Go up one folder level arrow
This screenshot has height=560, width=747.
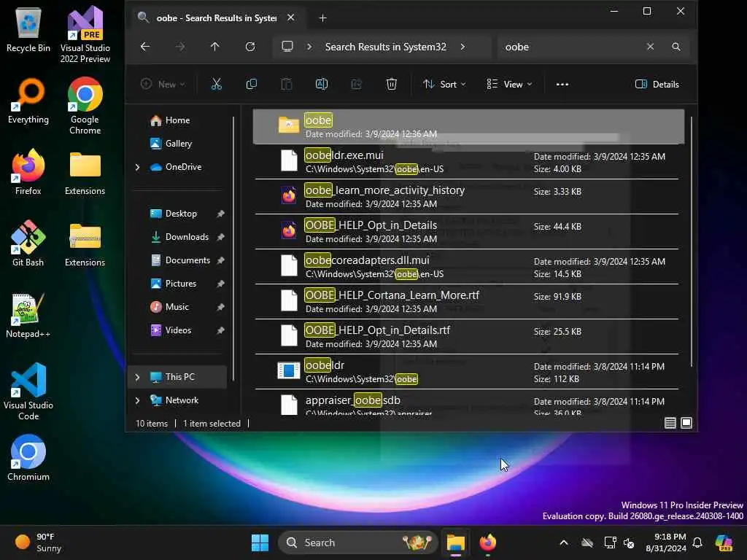(x=215, y=47)
